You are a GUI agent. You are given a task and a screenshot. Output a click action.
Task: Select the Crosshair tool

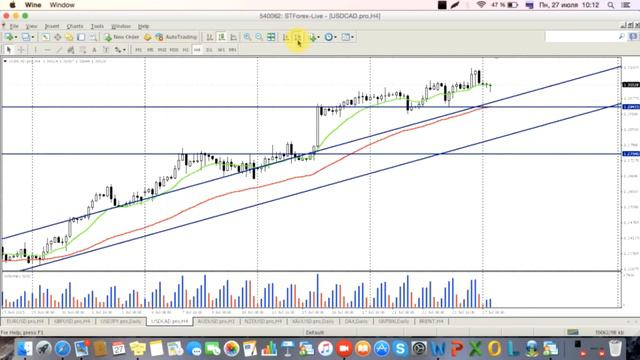tap(21, 50)
